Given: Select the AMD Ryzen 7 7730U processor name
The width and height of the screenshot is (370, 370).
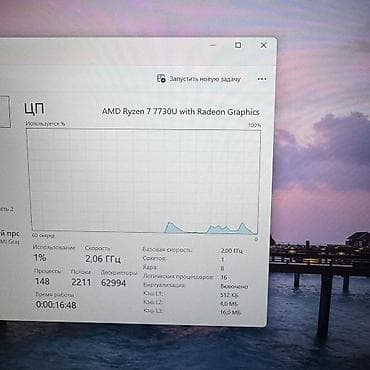Looking at the screenshot, I should click(180, 112).
